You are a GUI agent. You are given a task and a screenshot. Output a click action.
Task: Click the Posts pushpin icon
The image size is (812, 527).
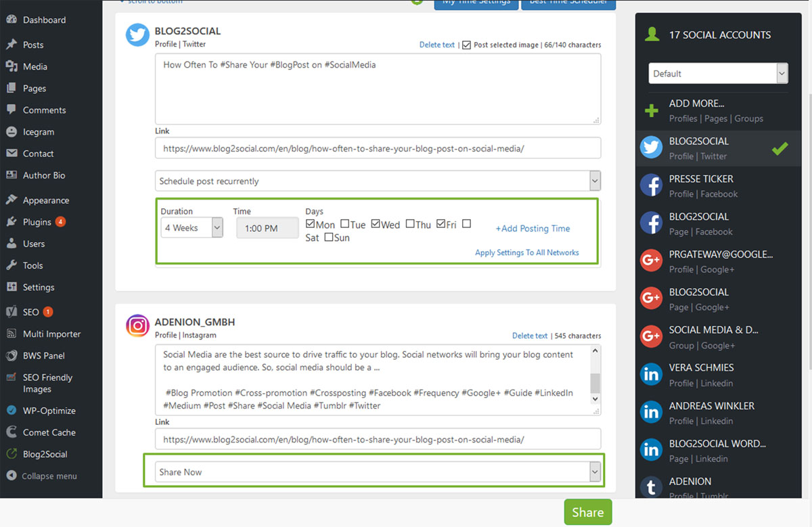tap(12, 45)
